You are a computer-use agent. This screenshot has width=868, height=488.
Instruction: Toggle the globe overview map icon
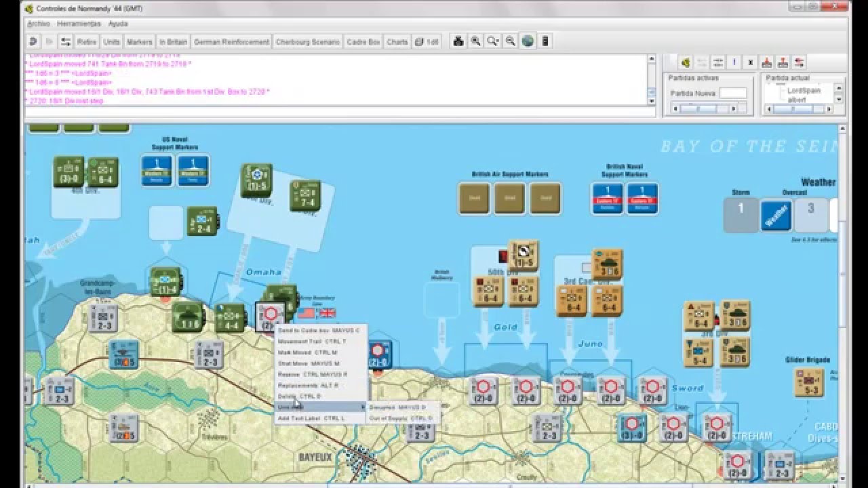click(528, 41)
